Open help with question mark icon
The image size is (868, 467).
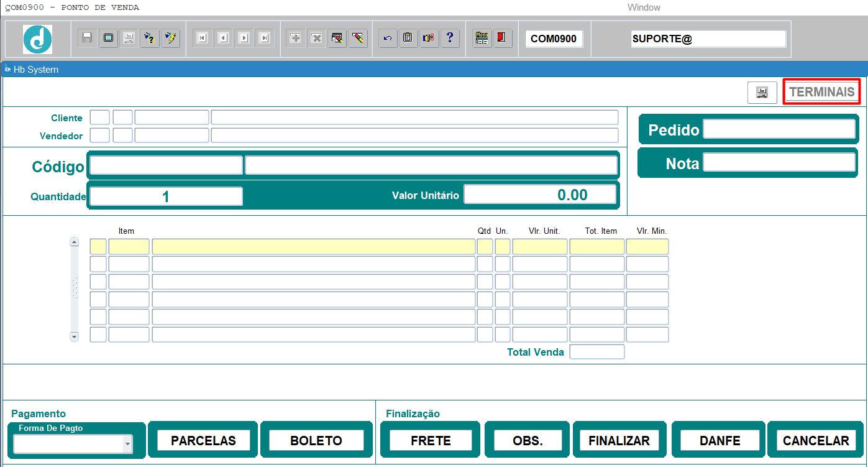(450, 39)
